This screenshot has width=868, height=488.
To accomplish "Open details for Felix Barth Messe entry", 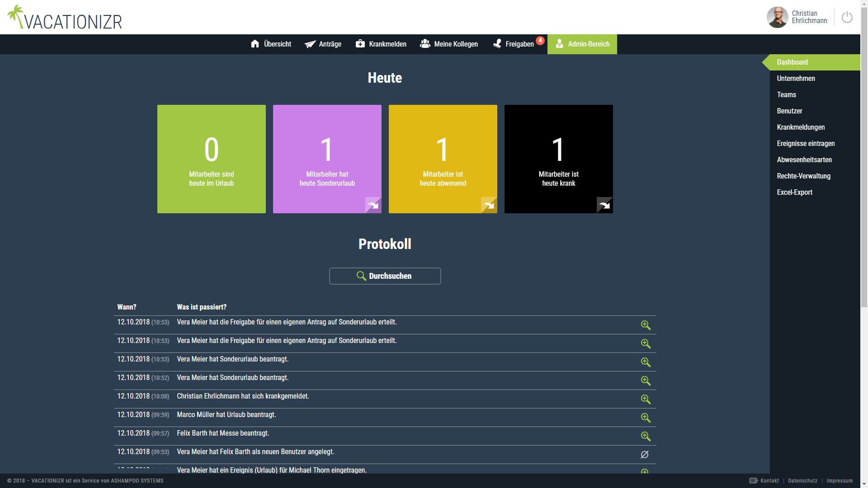I will point(646,436).
